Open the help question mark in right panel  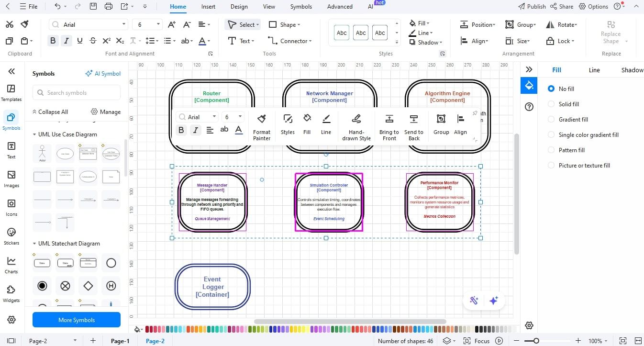529,107
